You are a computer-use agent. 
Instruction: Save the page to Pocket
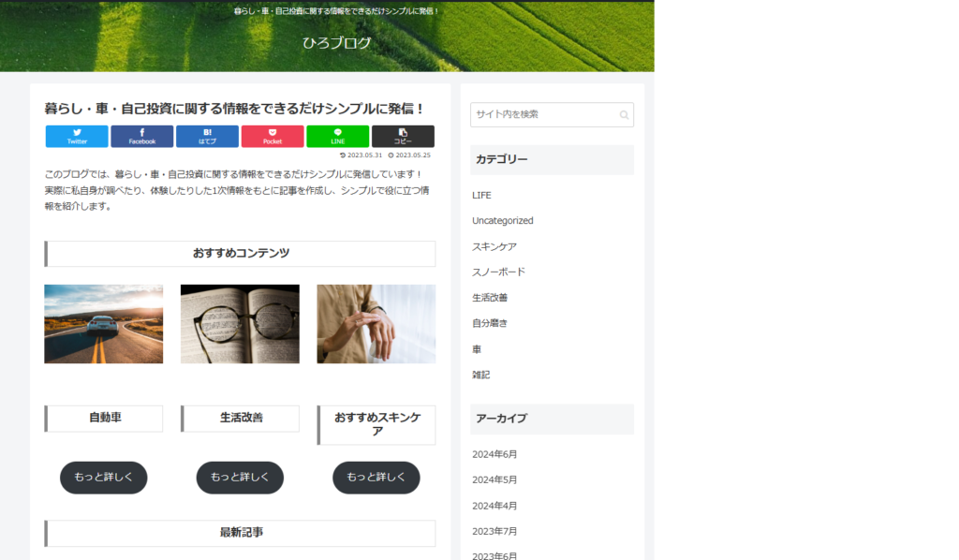[273, 137]
